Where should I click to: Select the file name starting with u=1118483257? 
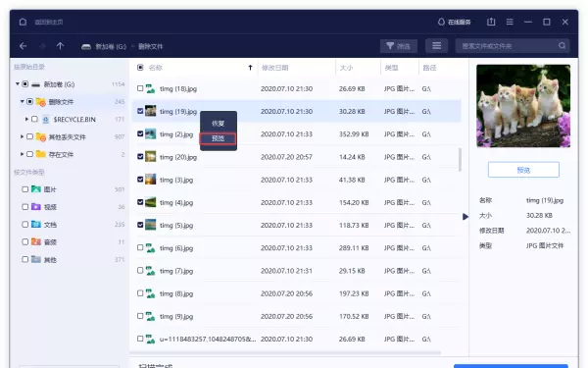[x=208, y=339]
